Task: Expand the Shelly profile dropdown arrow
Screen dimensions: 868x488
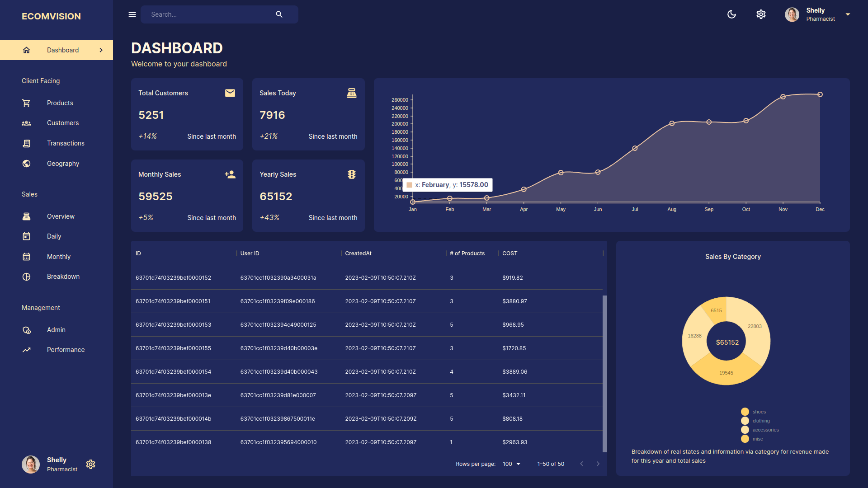Action: tap(848, 14)
